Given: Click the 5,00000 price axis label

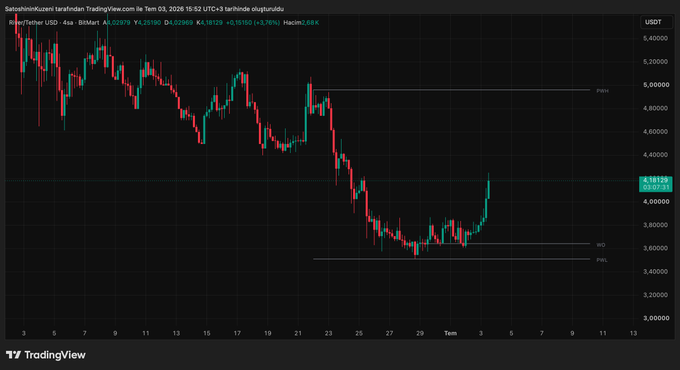Looking at the screenshot, I should coord(655,85).
